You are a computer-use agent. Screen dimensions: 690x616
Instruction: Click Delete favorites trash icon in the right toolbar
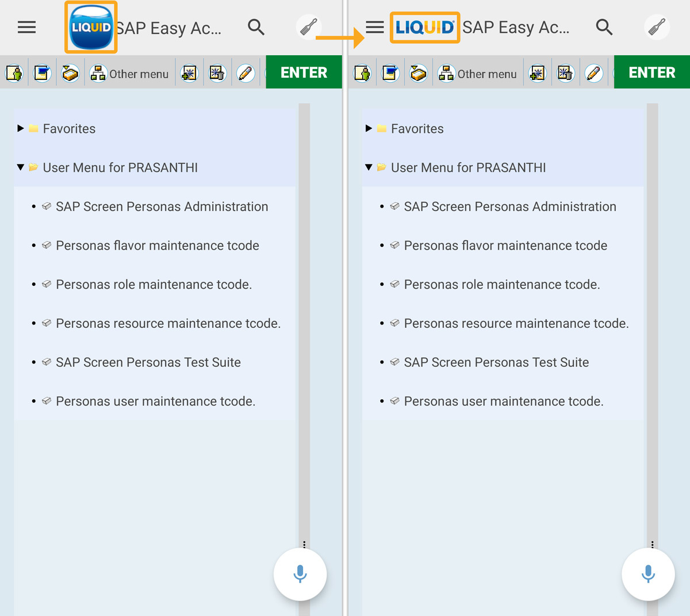point(565,74)
